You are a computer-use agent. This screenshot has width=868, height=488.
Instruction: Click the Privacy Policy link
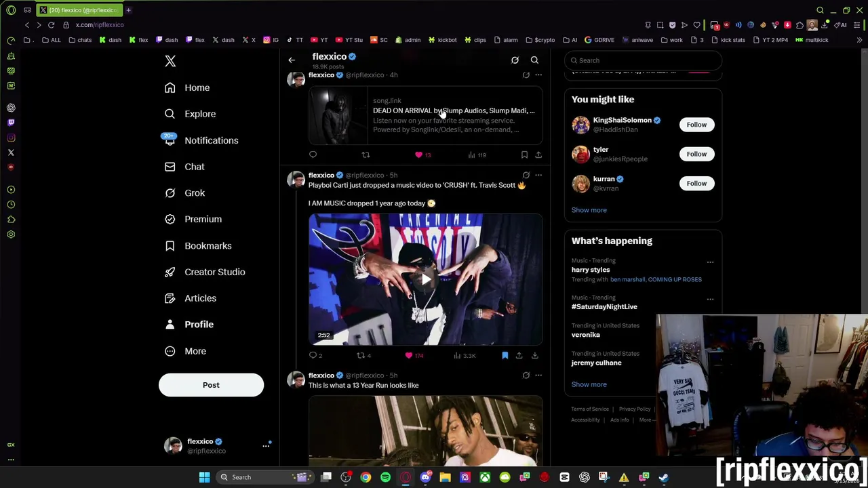pos(635,409)
